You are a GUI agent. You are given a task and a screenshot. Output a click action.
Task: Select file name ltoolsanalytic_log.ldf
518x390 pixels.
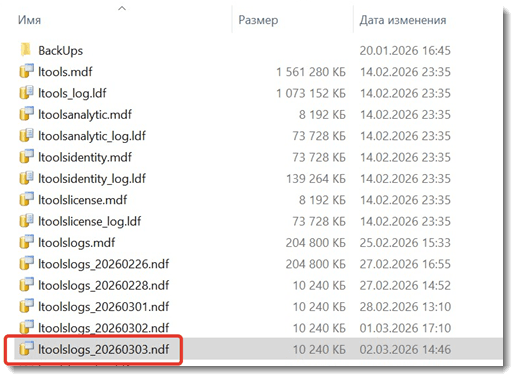92,136
